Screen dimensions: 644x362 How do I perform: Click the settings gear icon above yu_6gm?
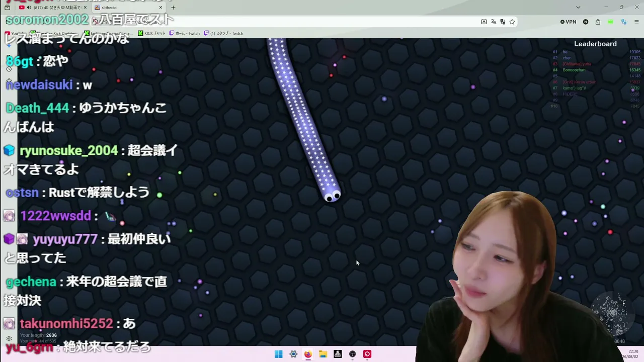(9, 339)
